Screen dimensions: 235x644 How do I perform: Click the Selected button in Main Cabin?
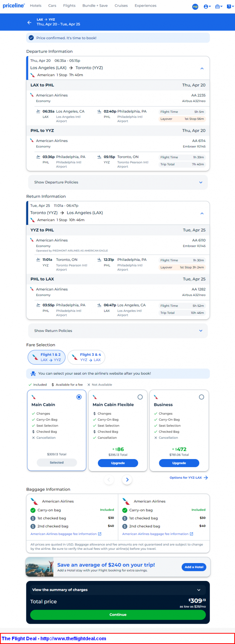57,463
